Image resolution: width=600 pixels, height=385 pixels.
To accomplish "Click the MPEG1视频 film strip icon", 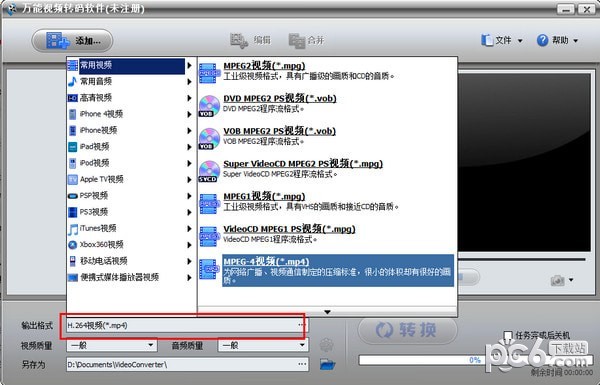I will pos(209,204).
